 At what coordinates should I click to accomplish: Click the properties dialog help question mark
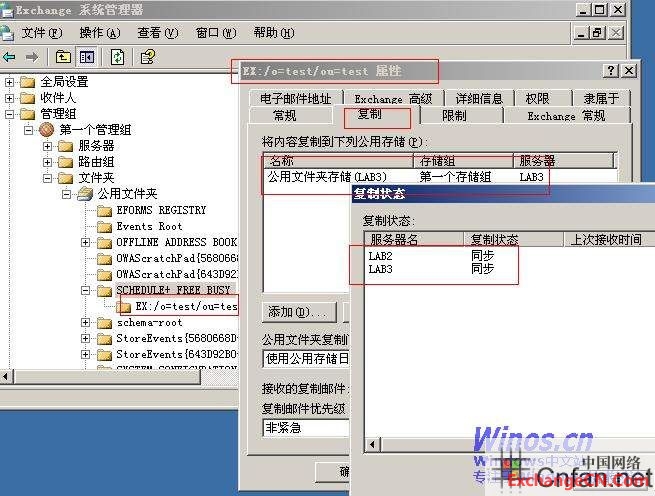(x=610, y=71)
